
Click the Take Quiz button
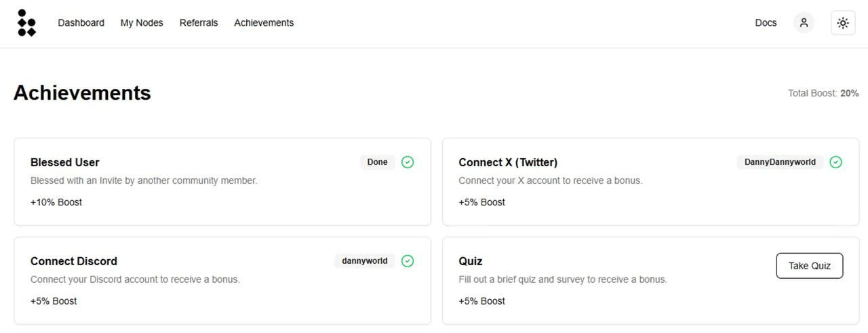point(810,266)
